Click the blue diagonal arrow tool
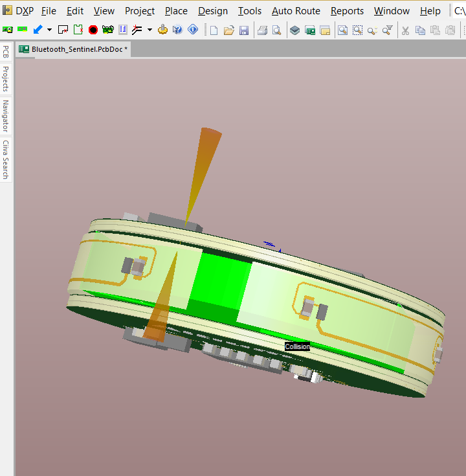 pyautogui.click(x=38, y=30)
